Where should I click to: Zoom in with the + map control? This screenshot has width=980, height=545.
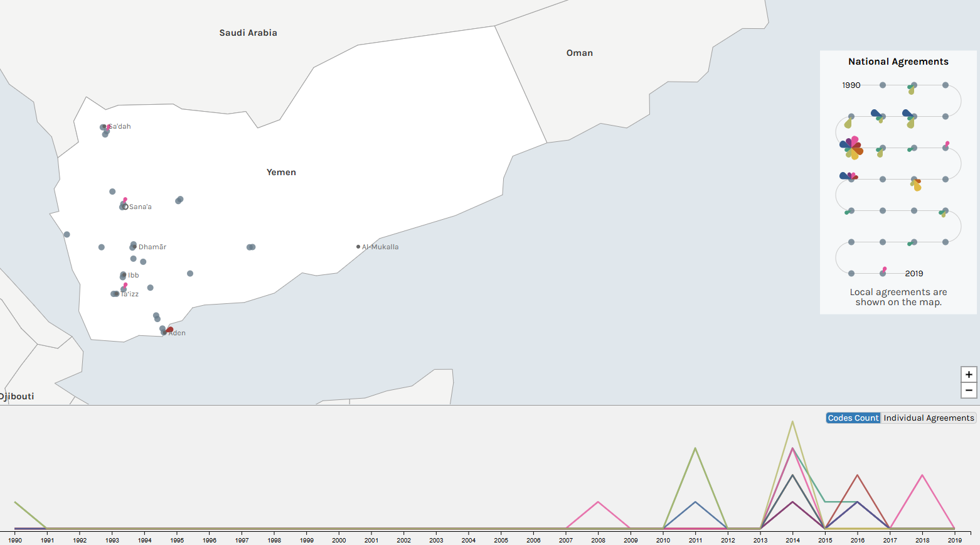click(969, 375)
